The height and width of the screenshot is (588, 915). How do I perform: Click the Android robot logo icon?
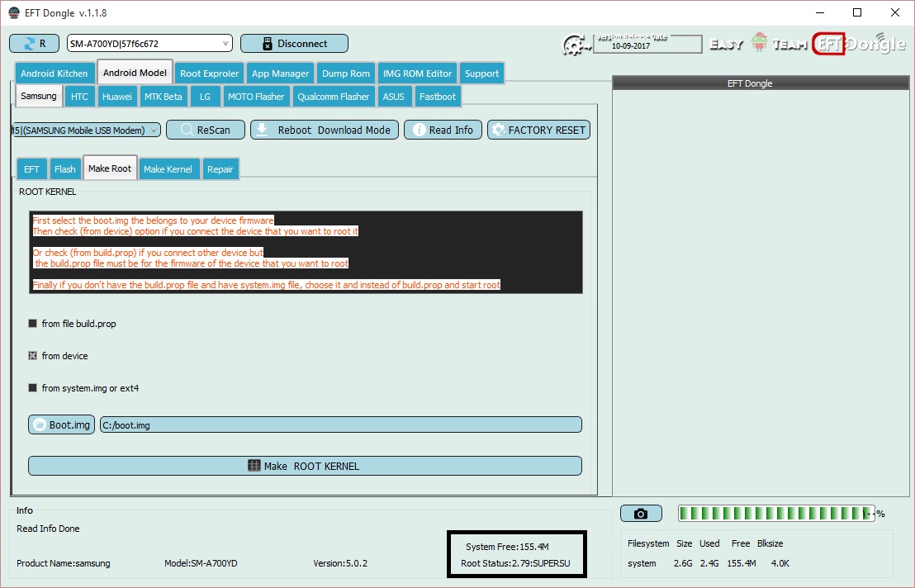pos(759,43)
